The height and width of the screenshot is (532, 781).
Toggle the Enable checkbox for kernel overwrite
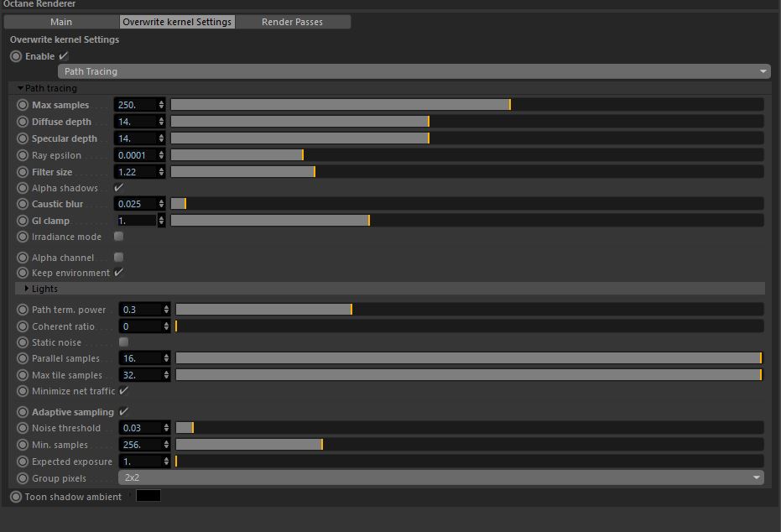(x=64, y=55)
